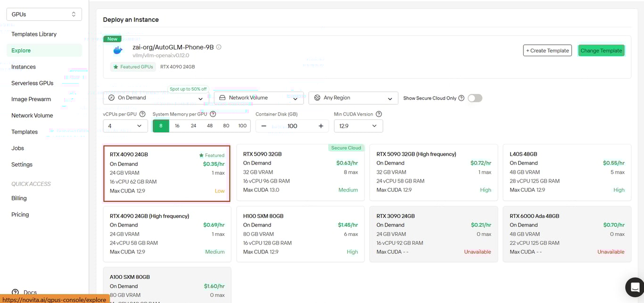Open the vCPUs per GPU dropdown
This screenshot has width=644, height=303.
125,126
